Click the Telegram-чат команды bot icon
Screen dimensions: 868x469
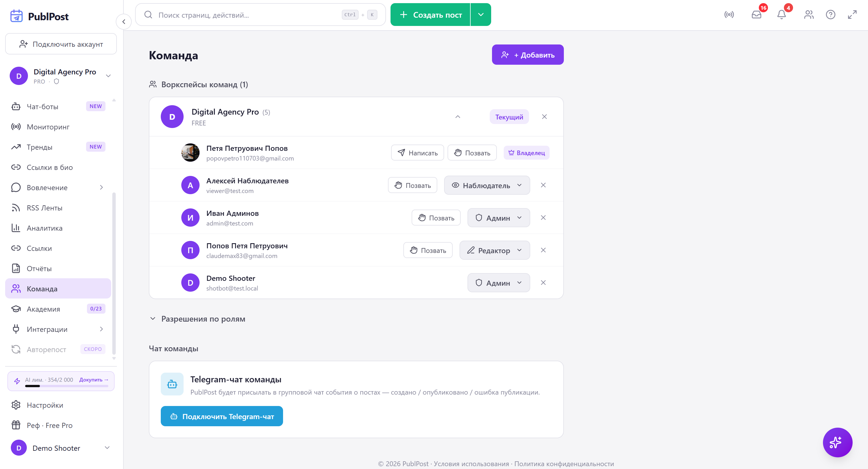(x=172, y=384)
